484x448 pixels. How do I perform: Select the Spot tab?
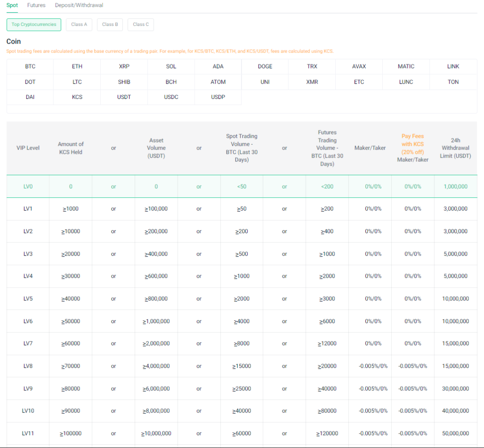(x=12, y=5)
